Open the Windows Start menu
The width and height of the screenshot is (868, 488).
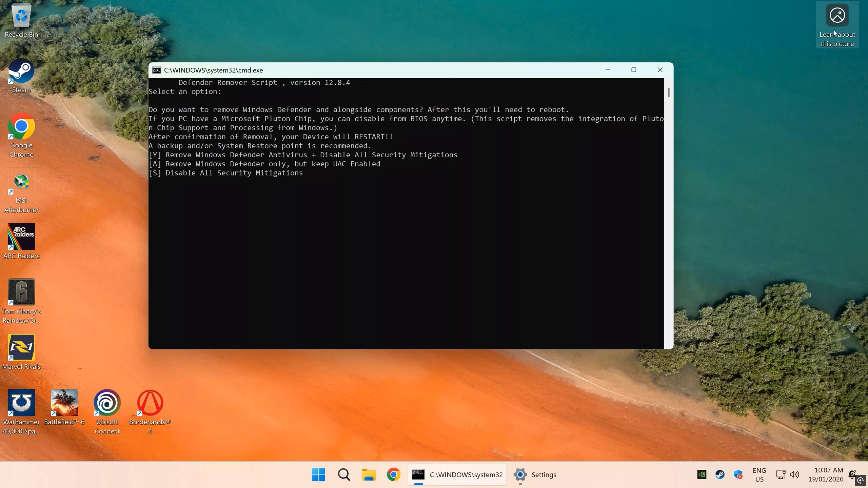[318, 474]
